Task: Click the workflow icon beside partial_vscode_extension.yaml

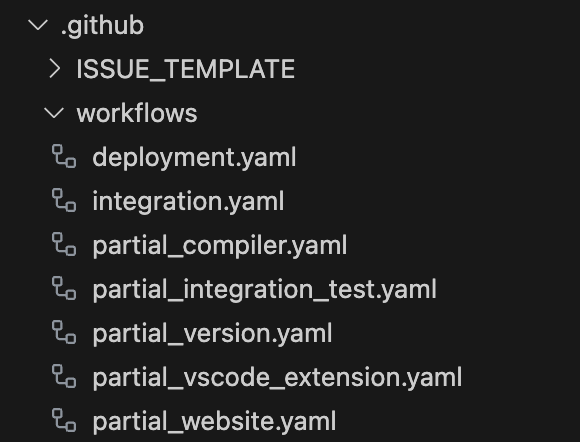Action: click(x=64, y=377)
